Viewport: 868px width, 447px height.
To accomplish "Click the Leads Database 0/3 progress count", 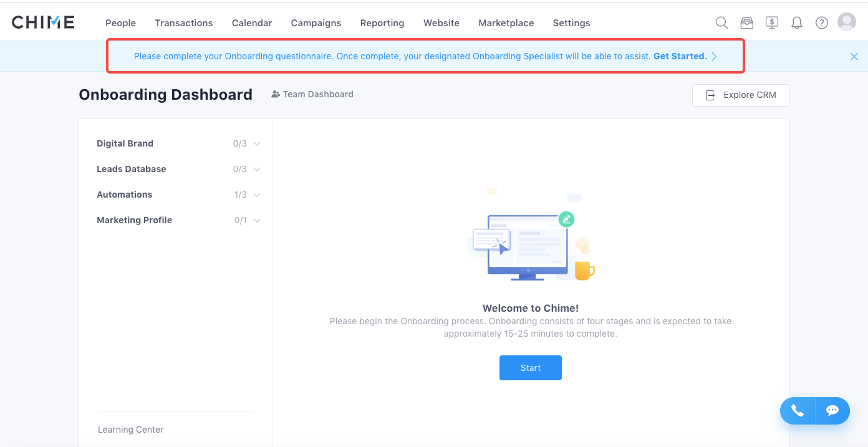I will pos(240,170).
